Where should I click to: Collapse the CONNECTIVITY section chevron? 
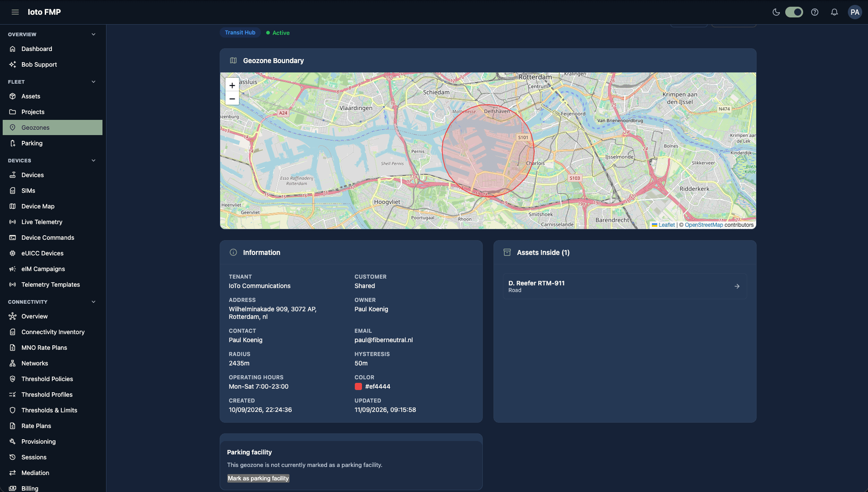[x=94, y=302]
